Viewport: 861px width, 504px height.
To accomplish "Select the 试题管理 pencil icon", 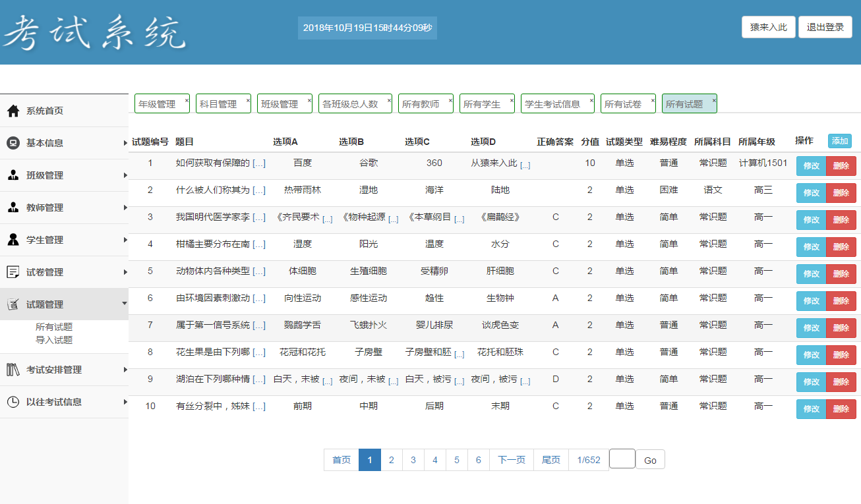I will pyautogui.click(x=13, y=304).
